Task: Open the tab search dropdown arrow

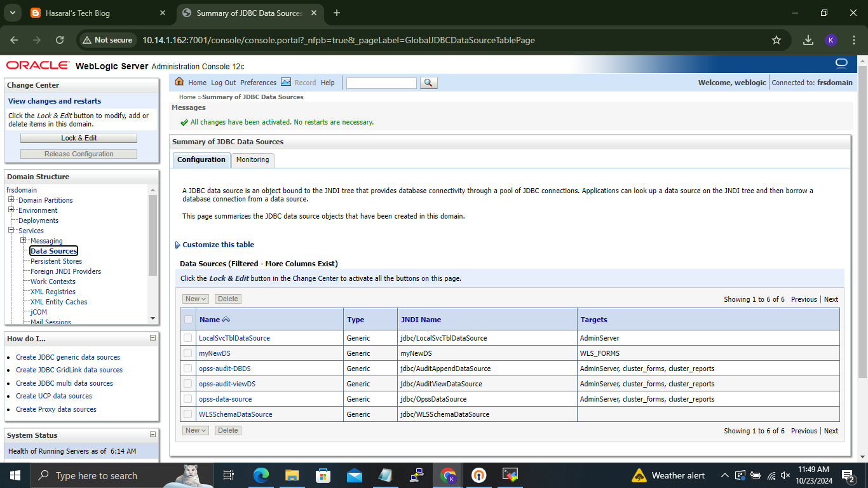Action: (x=12, y=13)
